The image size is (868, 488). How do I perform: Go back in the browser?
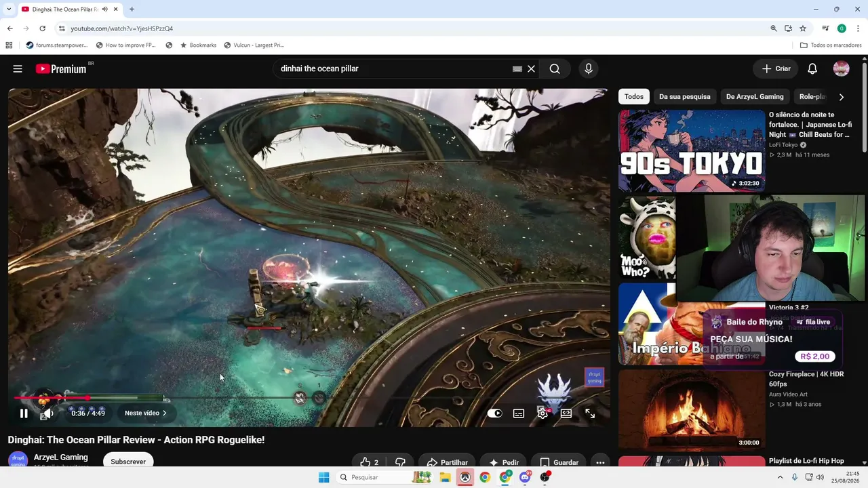[x=9, y=28]
